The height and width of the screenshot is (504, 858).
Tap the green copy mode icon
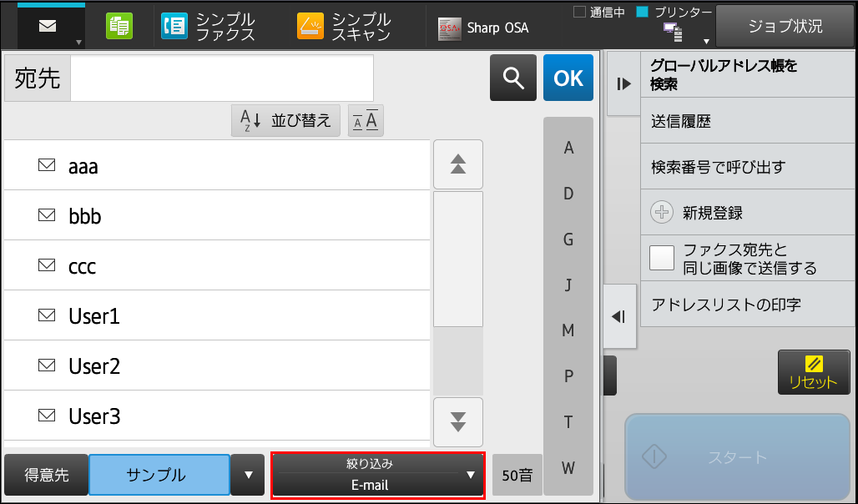[x=119, y=26]
